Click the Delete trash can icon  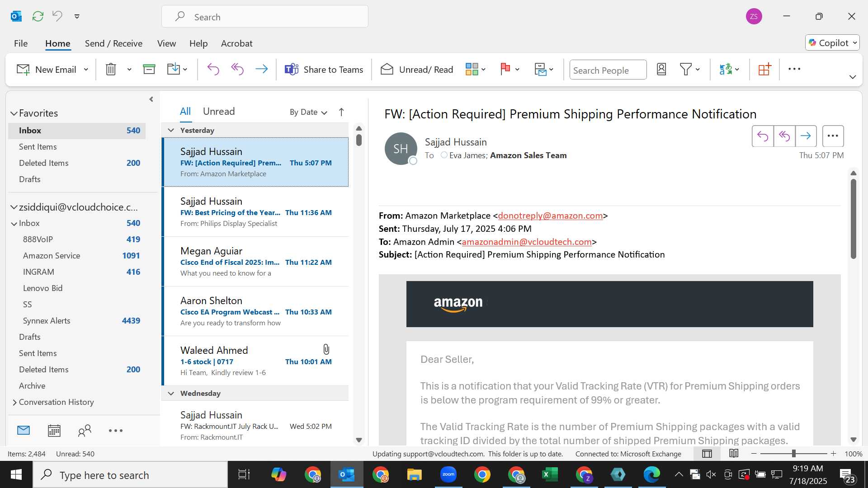pyautogui.click(x=111, y=69)
